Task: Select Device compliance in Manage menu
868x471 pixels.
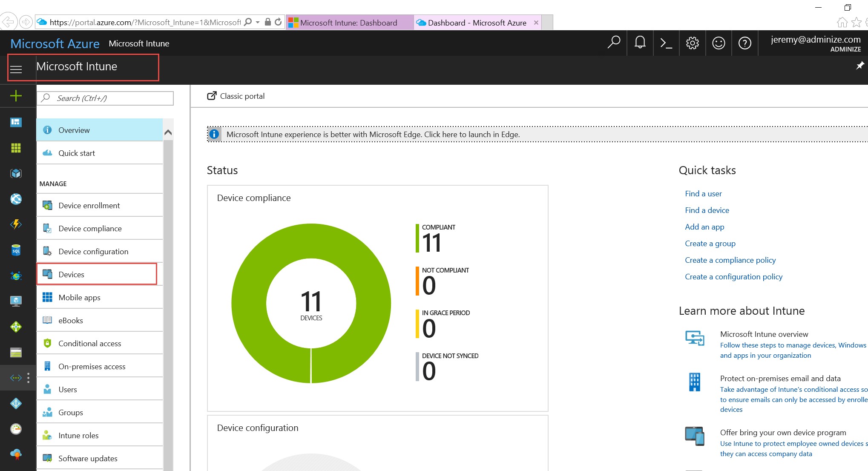Action: (x=90, y=229)
